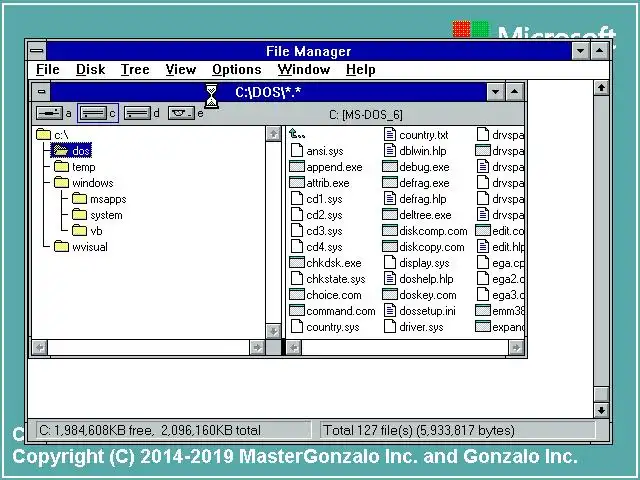Select driver.sys file name
Screen dimensions: 640x480
point(421,327)
